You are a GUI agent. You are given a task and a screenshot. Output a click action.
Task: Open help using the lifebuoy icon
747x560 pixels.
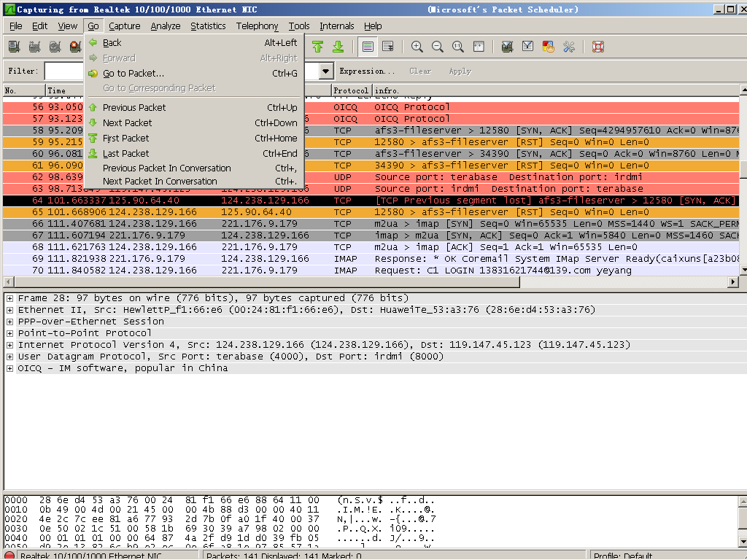[598, 47]
